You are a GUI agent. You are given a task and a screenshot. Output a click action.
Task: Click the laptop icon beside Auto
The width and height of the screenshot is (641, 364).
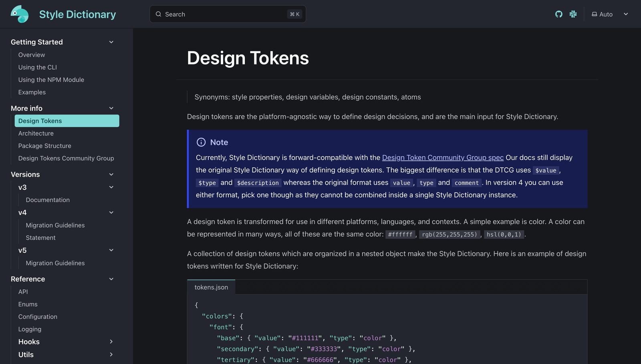594,14
